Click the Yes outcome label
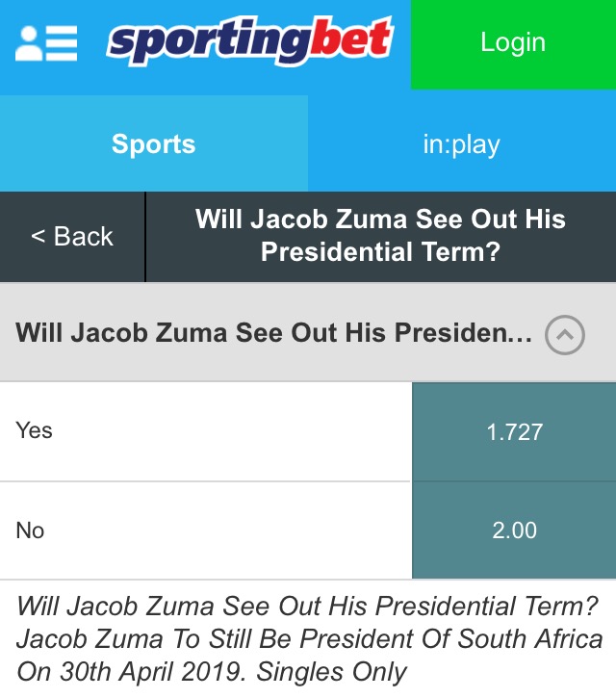Viewport: 616px width, 698px height. tap(35, 430)
